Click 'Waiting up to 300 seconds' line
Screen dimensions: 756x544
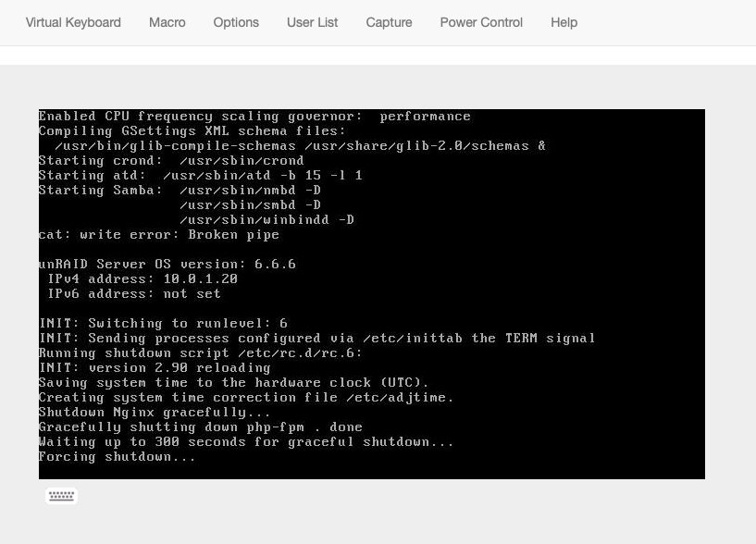246,441
